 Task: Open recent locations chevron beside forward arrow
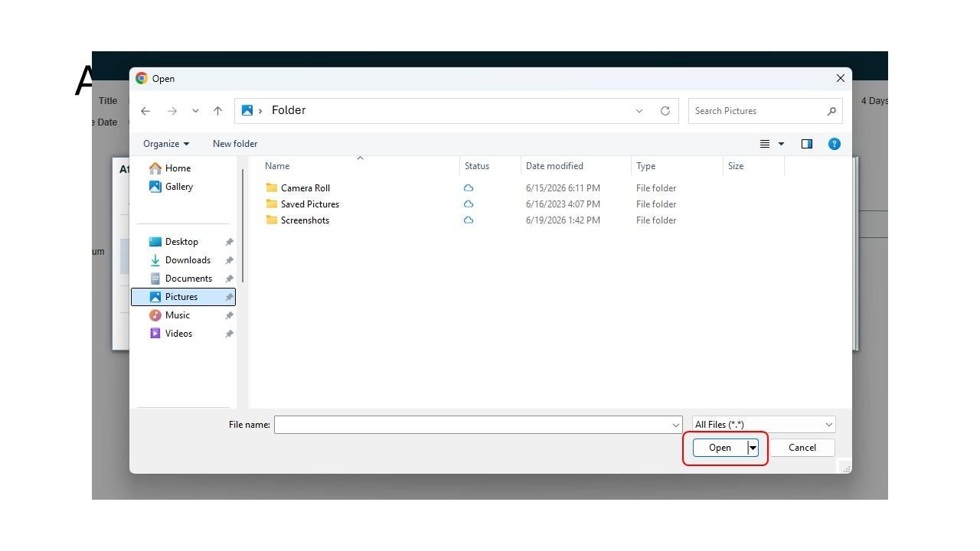195,111
